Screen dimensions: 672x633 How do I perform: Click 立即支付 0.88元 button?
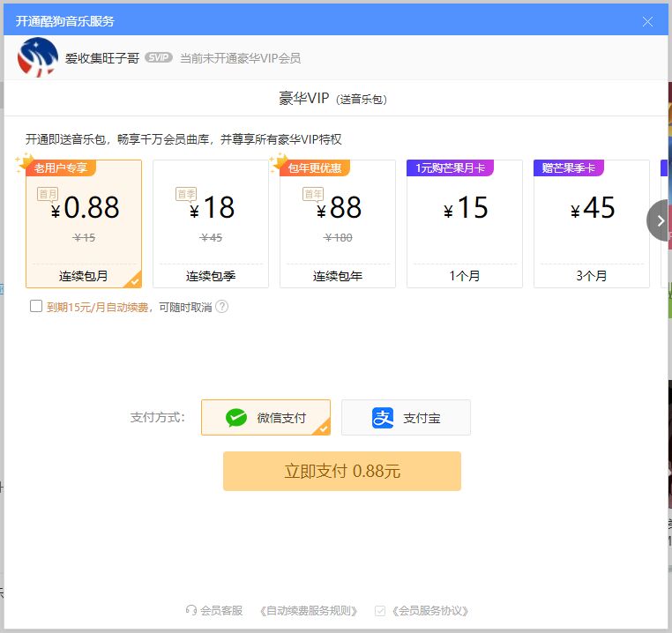[x=342, y=471]
